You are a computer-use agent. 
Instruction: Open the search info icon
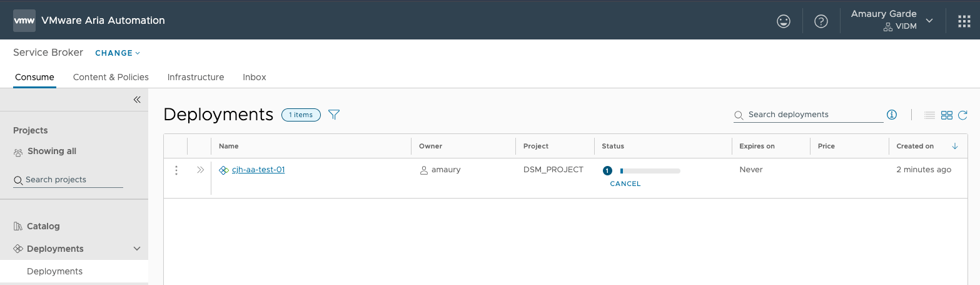pyautogui.click(x=892, y=115)
